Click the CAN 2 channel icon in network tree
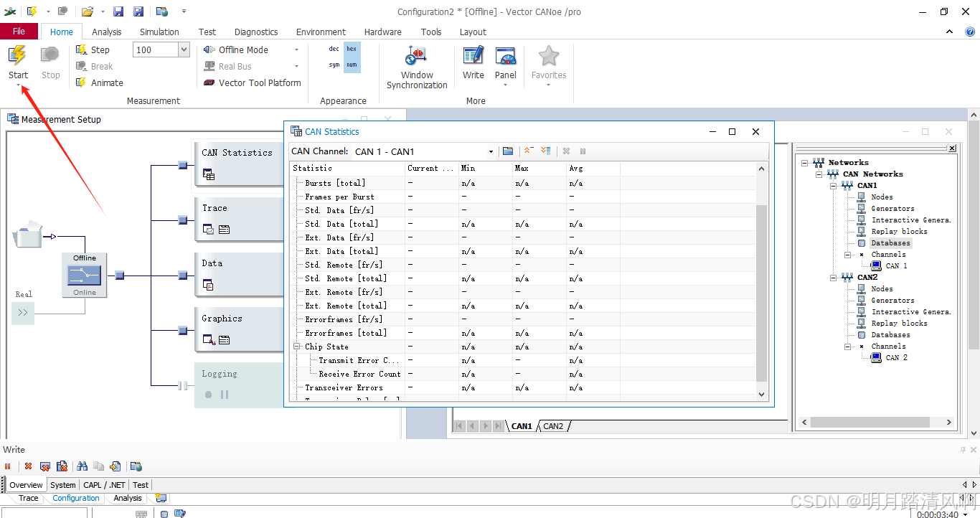The image size is (980, 518). pyautogui.click(x=876, y=357)
